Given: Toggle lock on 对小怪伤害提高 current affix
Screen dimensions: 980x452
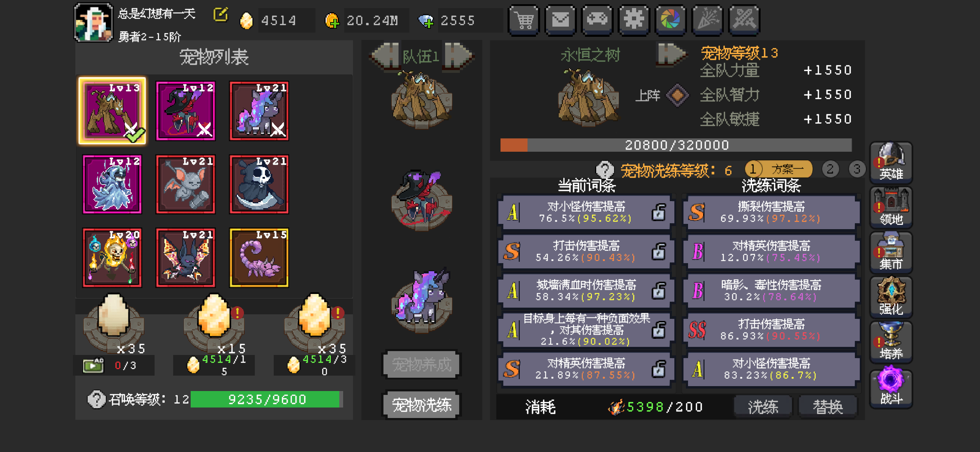Looking at the screenshot, I should (659, 212).
